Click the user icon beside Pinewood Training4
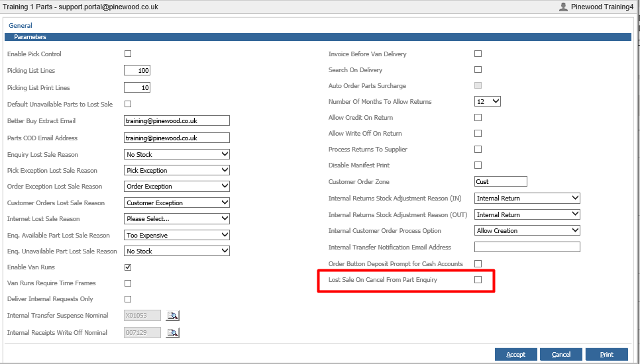 click(563, 7)
